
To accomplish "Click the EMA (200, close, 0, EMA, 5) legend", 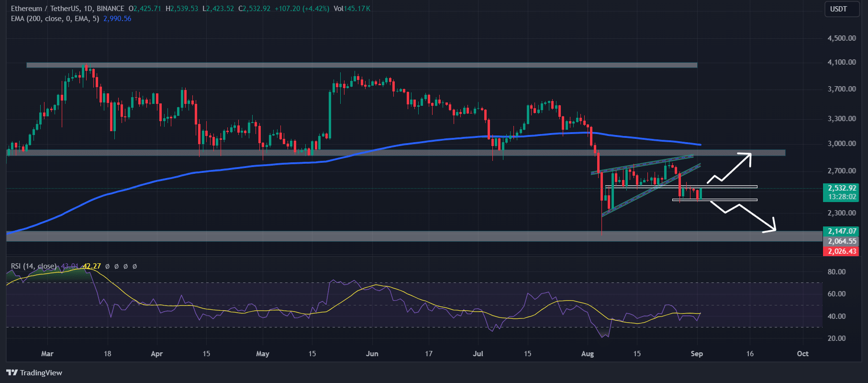I will [x=55, y=19].
